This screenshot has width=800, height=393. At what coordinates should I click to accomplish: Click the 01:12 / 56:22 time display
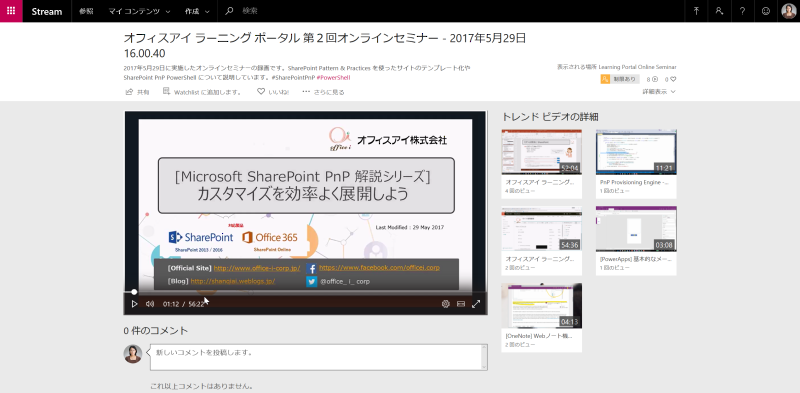click(183, 304)
